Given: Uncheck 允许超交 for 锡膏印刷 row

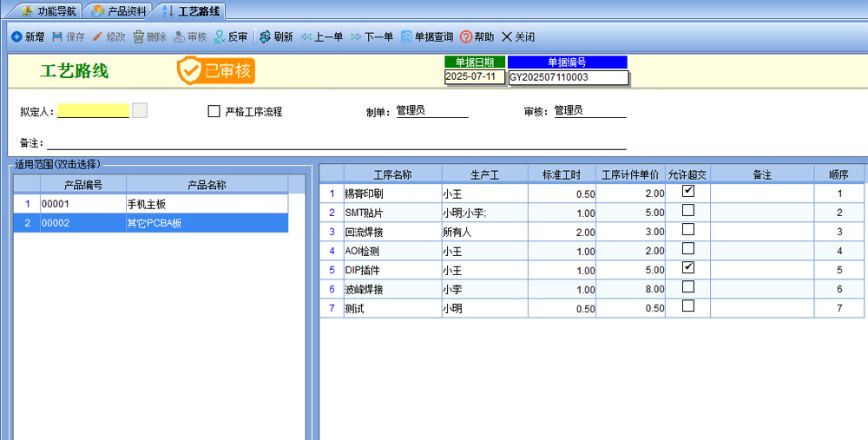Looking at the screenshot, I should pyautogui.click(x=688, y=191).
